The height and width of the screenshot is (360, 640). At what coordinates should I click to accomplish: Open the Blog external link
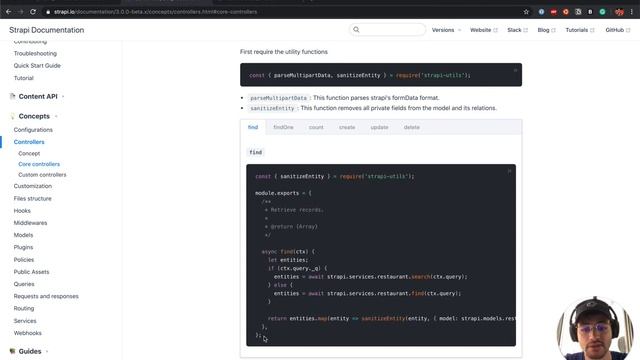click(x=547, y=30)
